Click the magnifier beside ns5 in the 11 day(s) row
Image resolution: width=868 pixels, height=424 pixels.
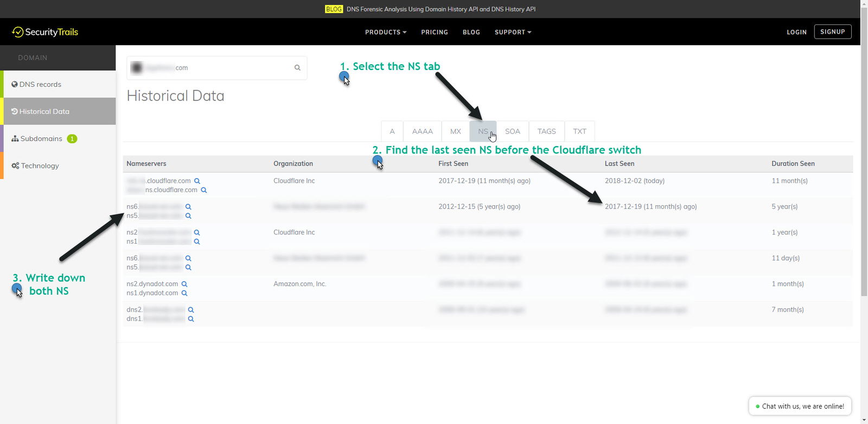coord(188,268)
